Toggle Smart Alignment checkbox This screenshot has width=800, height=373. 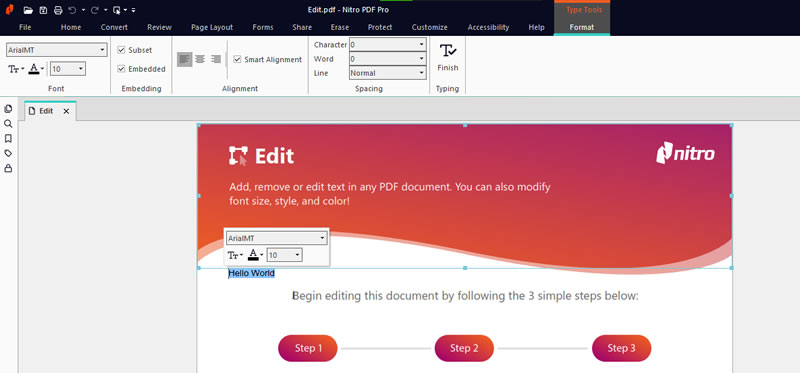pyautogui.click(x=237, y=59)
